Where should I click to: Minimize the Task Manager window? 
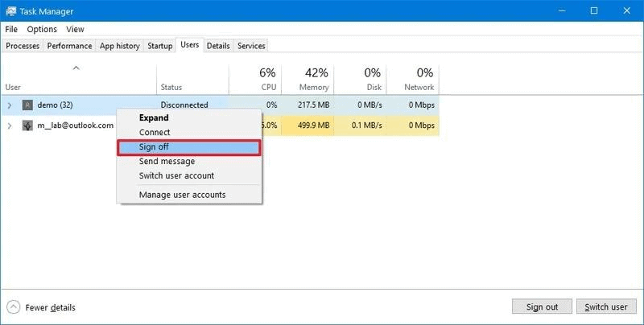click(x=561, y=10)
